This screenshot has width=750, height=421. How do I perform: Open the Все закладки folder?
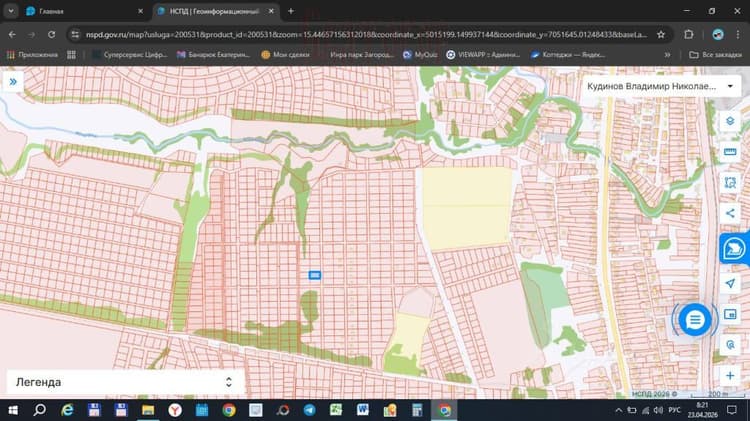716,55
